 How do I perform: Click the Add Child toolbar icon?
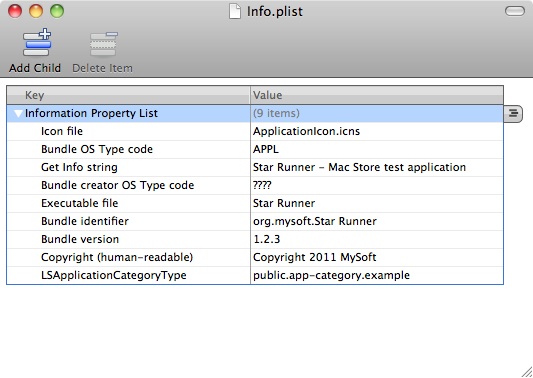37,42
